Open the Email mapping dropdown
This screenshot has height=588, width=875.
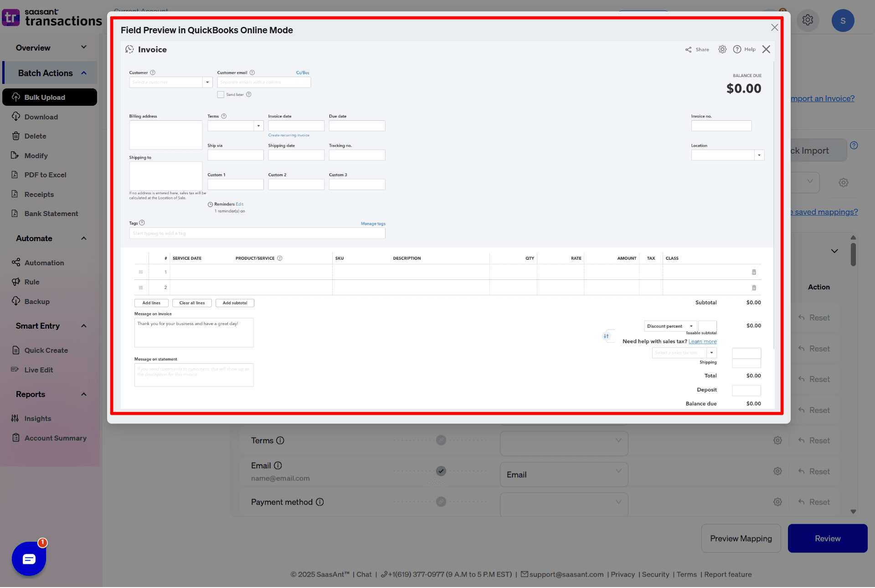(564, 475)
